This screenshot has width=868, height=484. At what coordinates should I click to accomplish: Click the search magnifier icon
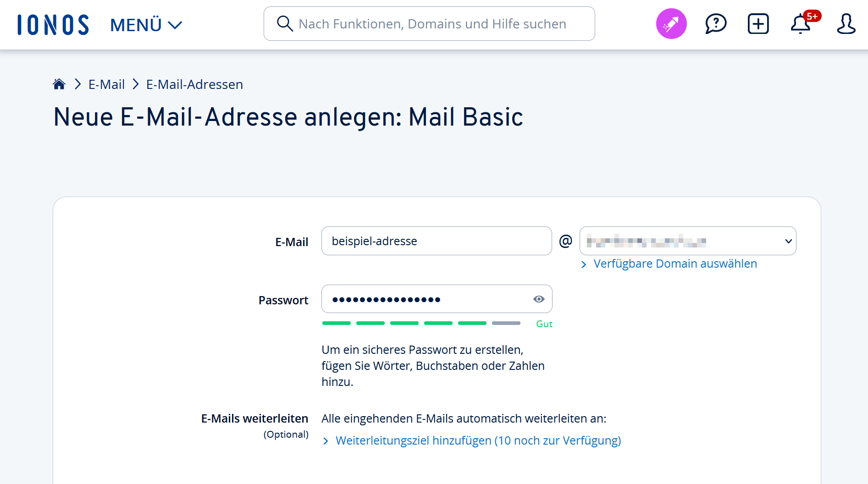[285, 23]
